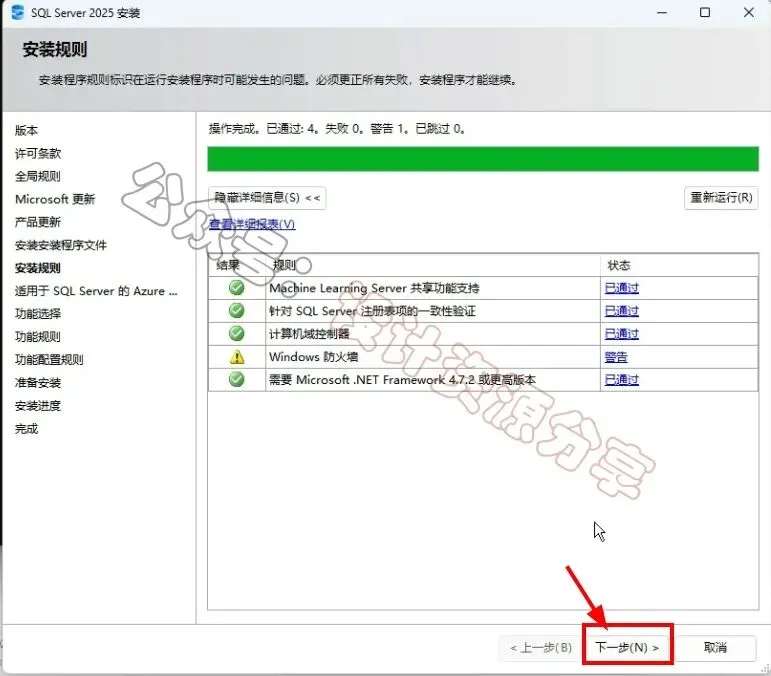The width and height of the screenshot is (771, 676).
Task: Select 适用于 SQL Server 的 Azure step
Action: 96,291
